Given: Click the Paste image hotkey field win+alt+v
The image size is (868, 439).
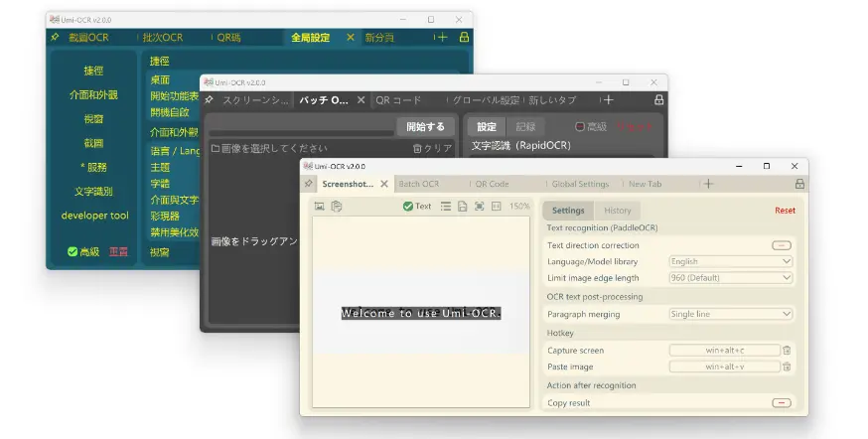Looking at the screenshot, I should point(725,366).
